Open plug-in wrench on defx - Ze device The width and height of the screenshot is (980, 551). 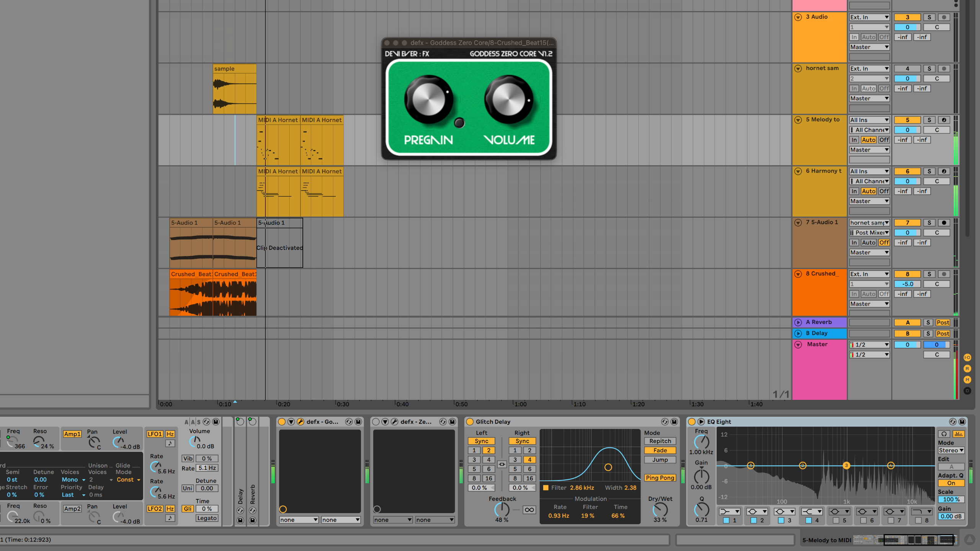point(394,422)
